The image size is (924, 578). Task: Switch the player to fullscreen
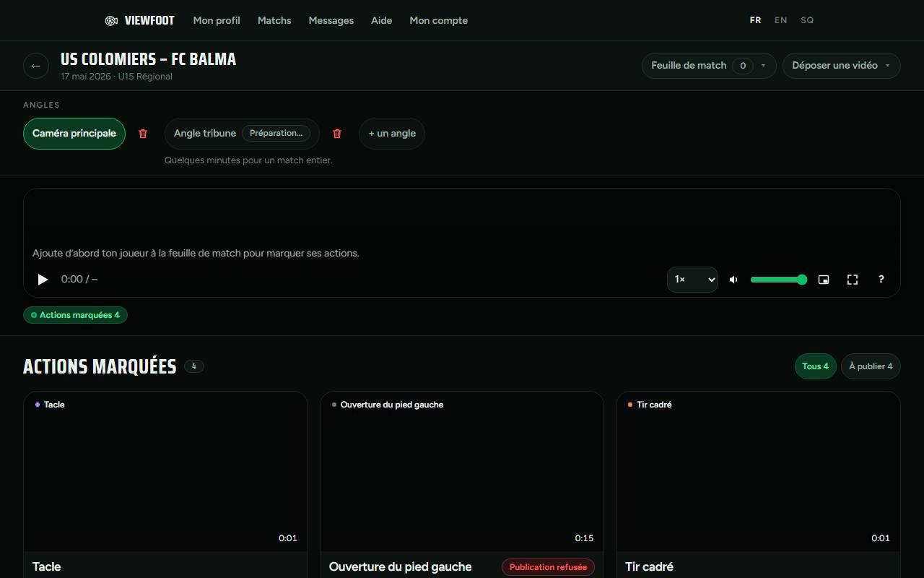coord(853,280)
